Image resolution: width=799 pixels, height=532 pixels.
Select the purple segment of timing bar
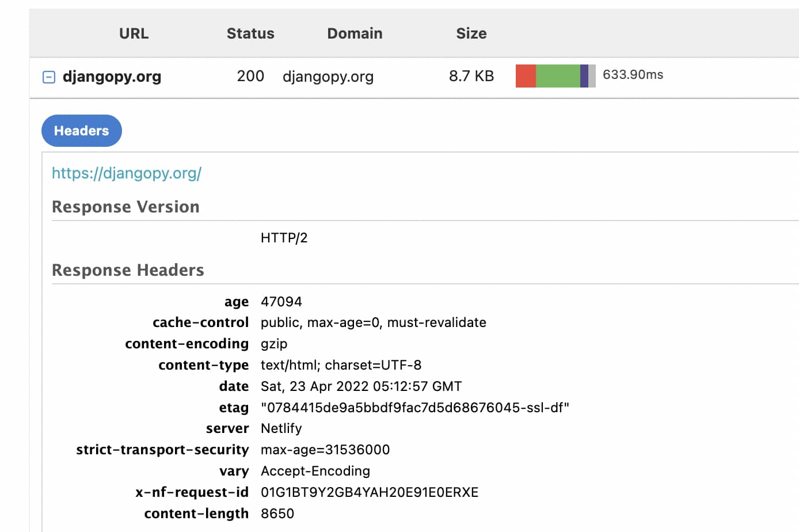[584, 76]
